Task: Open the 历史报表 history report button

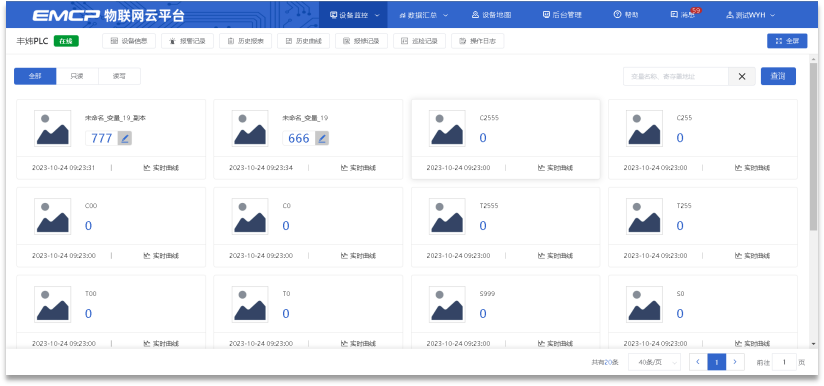Action: (x=245, y=41)
